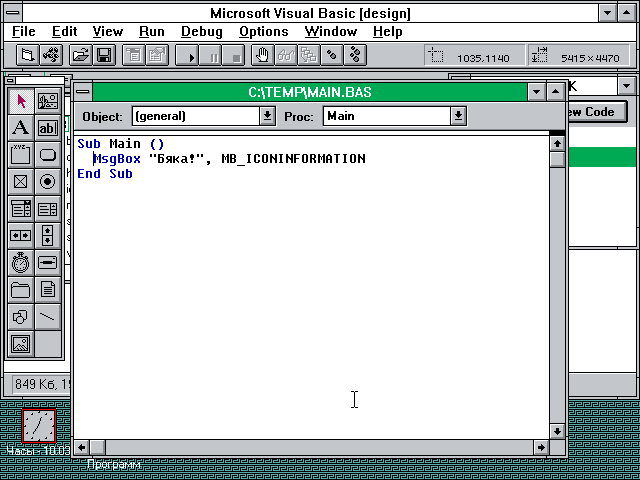Click the Open Project toolbar icon
640x480 pixels.
80,55
